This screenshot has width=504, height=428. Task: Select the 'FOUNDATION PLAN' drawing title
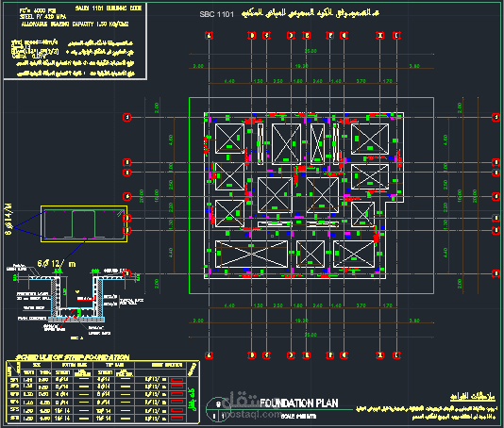298,403
